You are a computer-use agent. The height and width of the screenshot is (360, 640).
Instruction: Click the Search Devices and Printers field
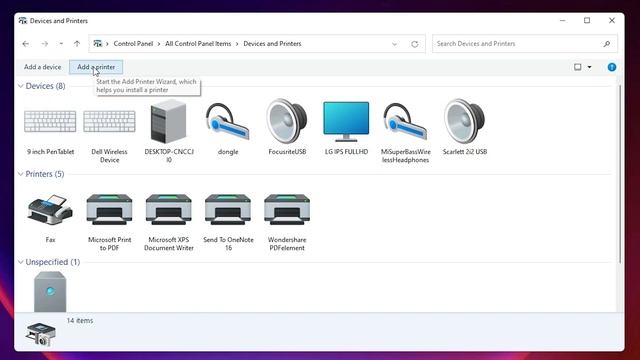pyautogui.click(x=524, y=44)
